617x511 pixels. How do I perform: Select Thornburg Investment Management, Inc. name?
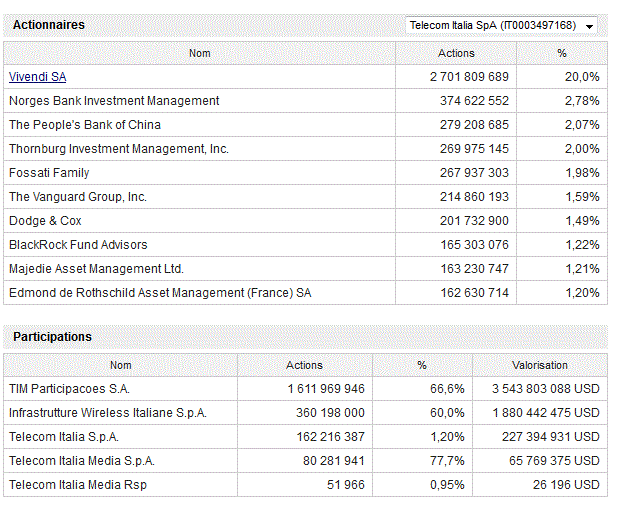pyautogui.click(x=119, y=149)
